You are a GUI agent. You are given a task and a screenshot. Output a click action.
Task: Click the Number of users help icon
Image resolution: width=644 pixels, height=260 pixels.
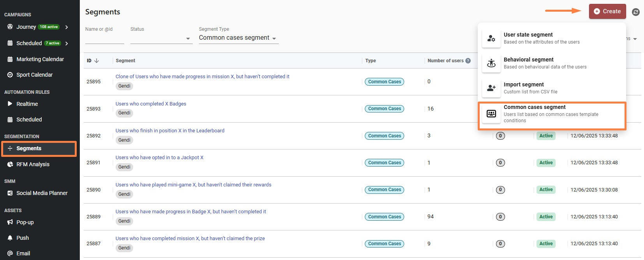coord(468,61)
